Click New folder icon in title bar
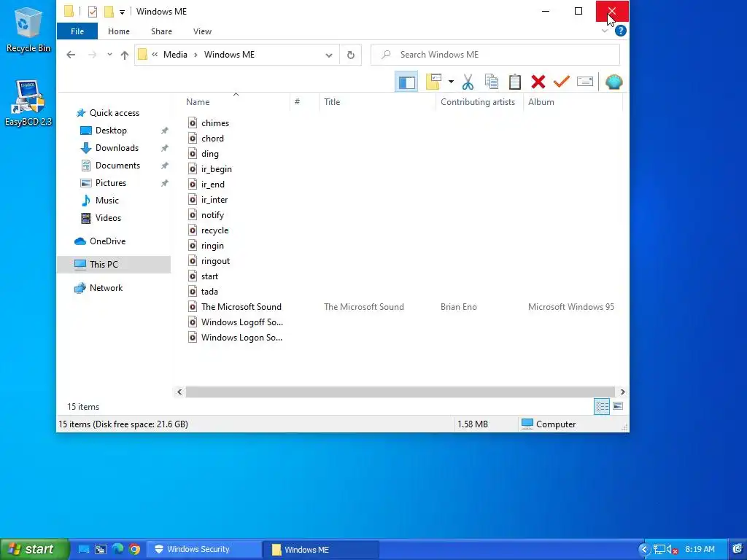The height and width of the screenshot is (560, 747). [x=109, y=12]
